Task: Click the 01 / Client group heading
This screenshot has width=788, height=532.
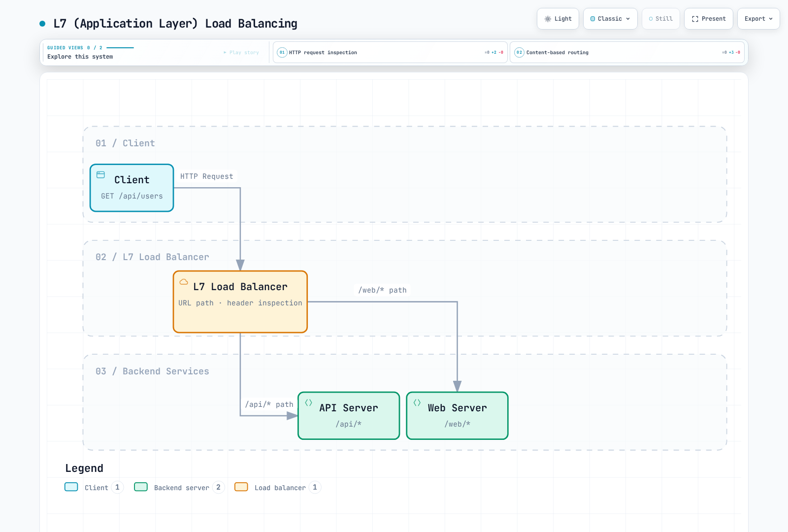Action: click(125, 143)
